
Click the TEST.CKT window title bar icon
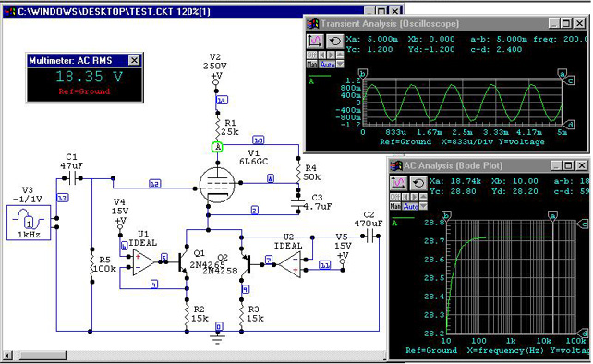click(10, 12)
